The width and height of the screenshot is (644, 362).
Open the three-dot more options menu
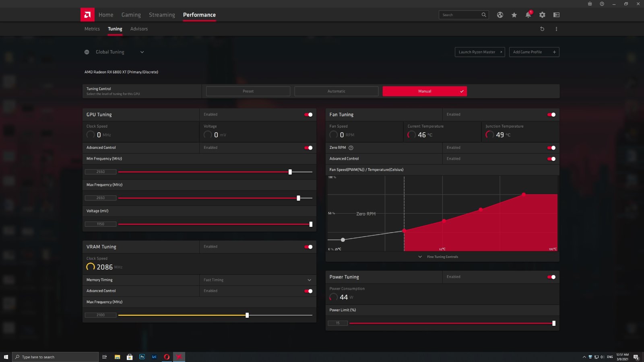click(556, 29)
